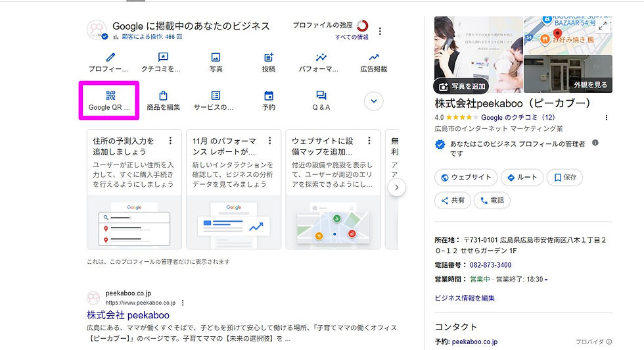Open the ビジネス情報を編集 link
This screenshot has height=350, width=644.
pyautogui.click(x=465, y=298)
